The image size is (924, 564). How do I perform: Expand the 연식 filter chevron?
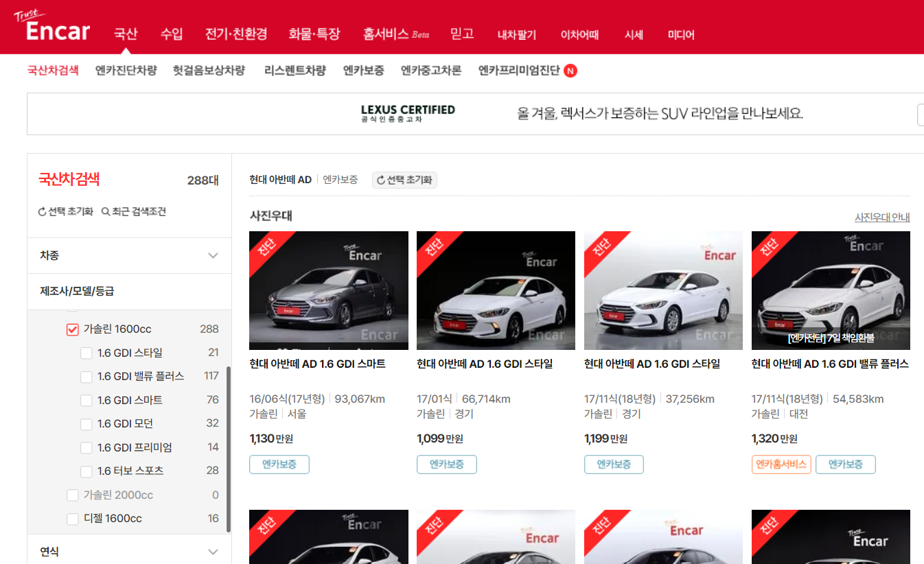(x=213, y=552)
